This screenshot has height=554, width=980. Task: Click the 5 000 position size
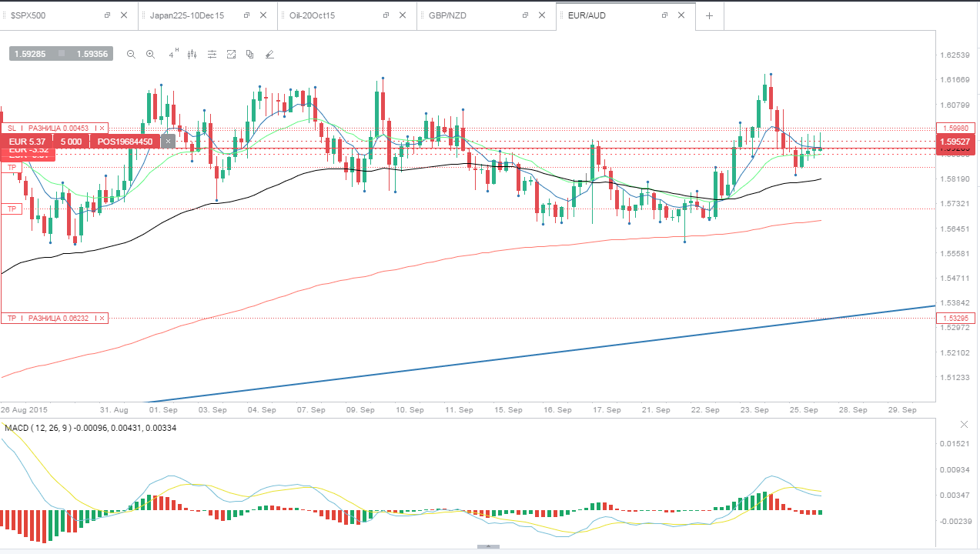click(71, 142)
